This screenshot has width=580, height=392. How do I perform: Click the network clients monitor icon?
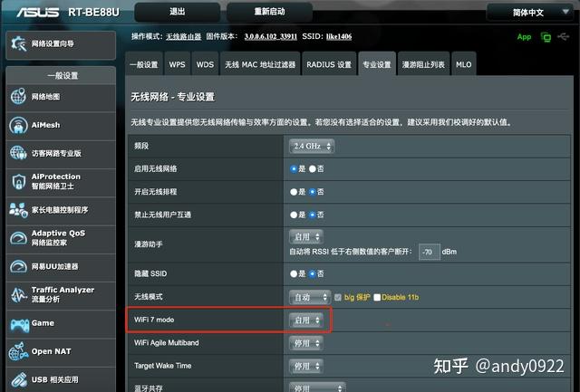coord(546,36)
